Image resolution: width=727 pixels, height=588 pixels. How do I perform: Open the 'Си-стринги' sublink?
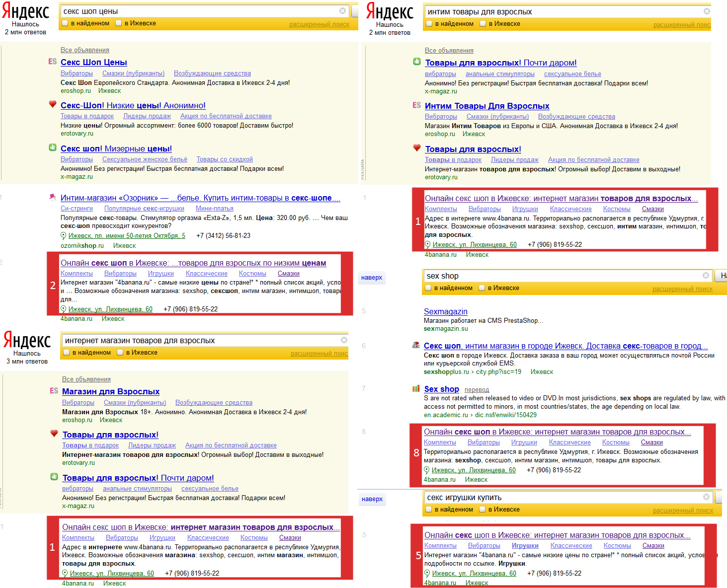77,209
